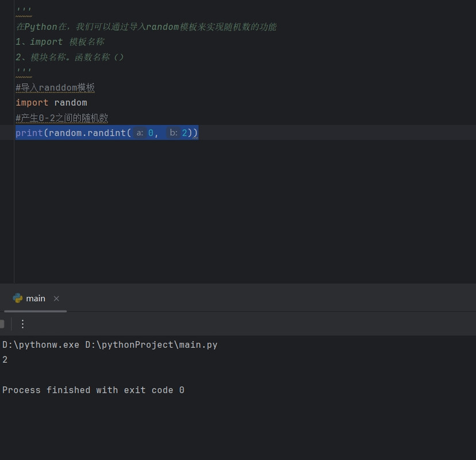This screenshot has width=476, height=460.
Task: Place cursor on the 'import' keyword
Action: pyautogui.click(x=32, y=102)
